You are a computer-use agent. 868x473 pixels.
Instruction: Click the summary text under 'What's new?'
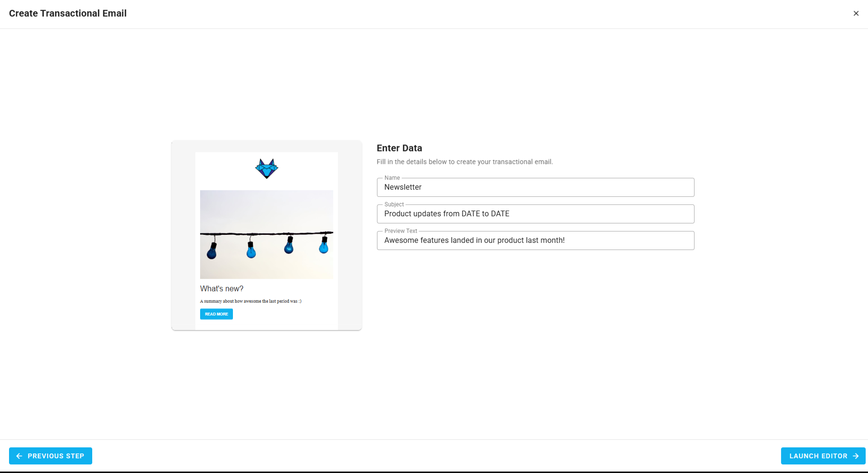tap(251, 301)
